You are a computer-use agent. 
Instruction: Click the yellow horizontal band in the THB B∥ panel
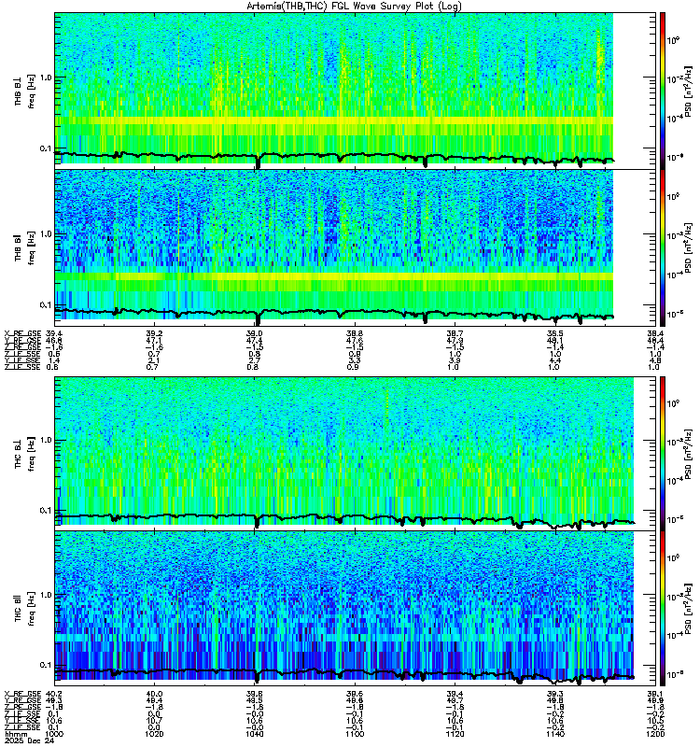coord(334,276)
